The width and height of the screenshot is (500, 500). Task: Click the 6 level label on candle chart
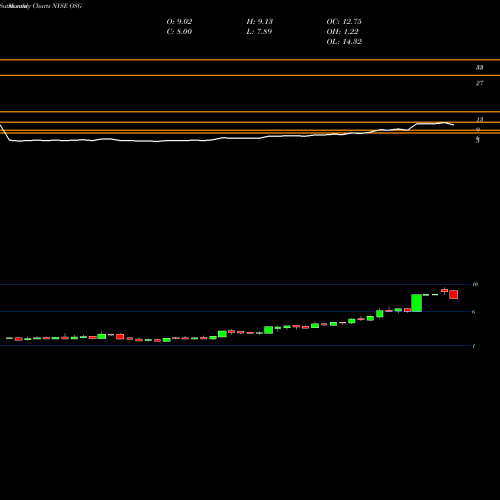click(473, 312)
